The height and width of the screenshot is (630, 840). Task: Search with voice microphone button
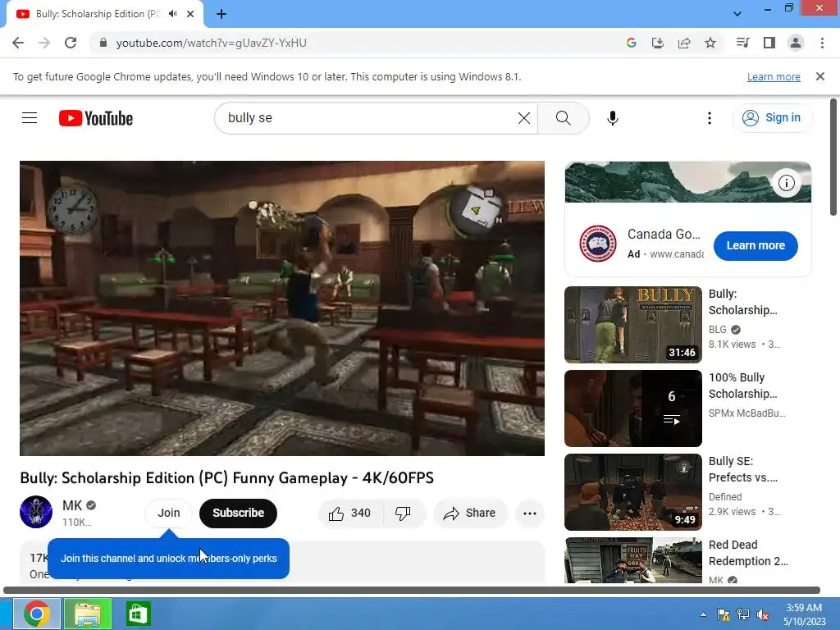[612, 118]
